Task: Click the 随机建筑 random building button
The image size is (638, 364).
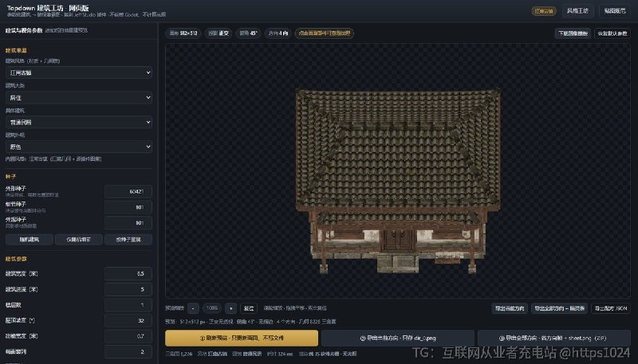Action: [x=30, y=239]
